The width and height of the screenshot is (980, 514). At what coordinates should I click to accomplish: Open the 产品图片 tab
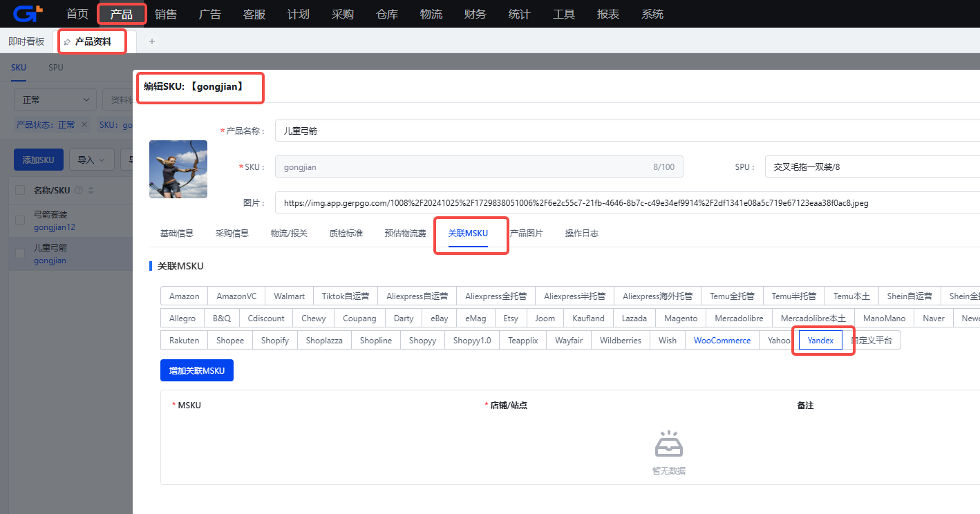tap(527, 234)
